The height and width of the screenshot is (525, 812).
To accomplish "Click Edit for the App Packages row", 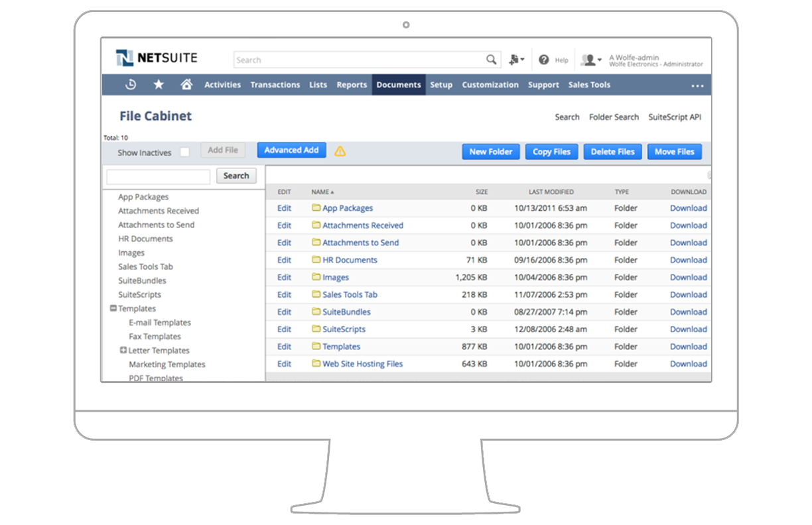I will click(284, 207).
